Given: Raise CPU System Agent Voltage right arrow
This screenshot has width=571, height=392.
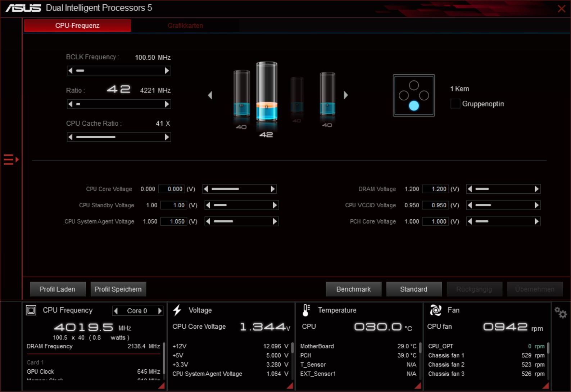Looking at the screenshot, I should [x=275, y=221].
